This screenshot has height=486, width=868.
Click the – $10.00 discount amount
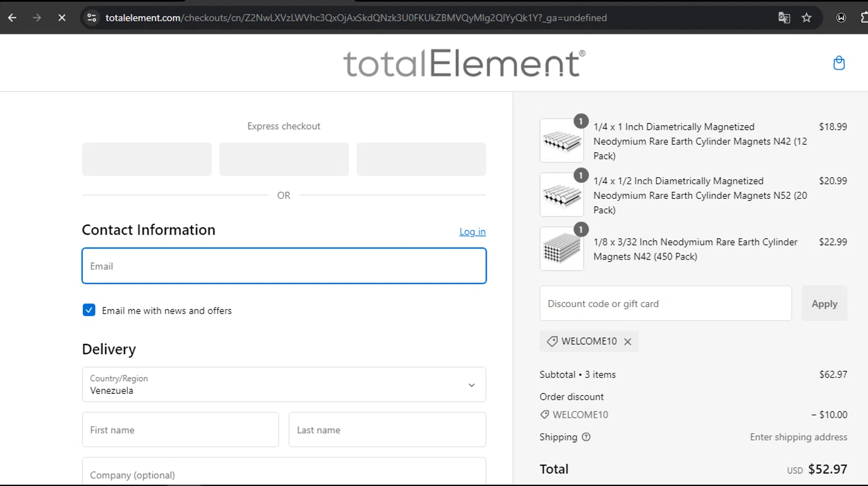pos(829,415)
